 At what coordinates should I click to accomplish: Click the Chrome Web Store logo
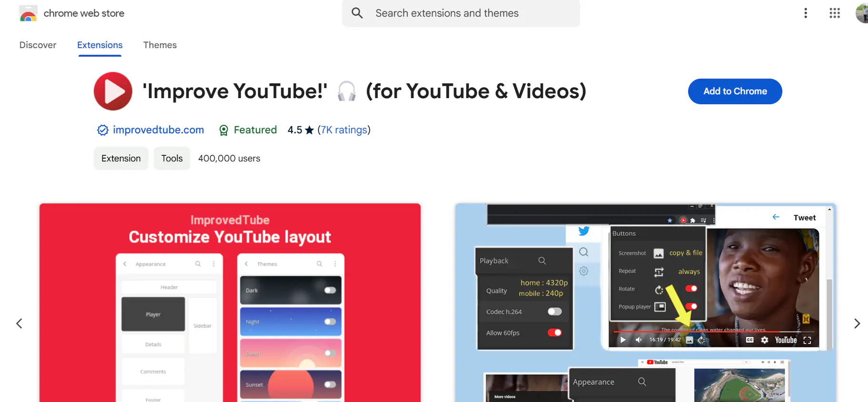coord(28,13)
